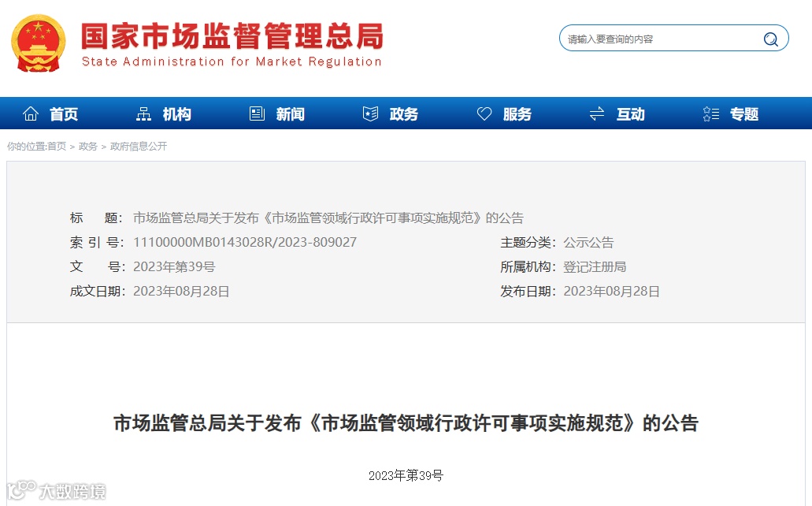Click the site title 国家市场监督管理总局
812x506 pixels.
click(232, 35)
